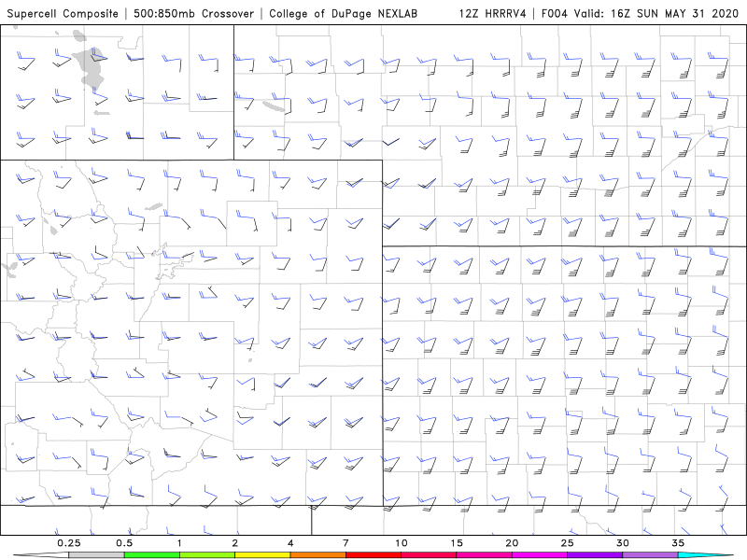The width and height of the screenshot is (747, 560).
Task: Select the cyan above-35 legend arrow
Action: pyautogui.click(x=705, y=555)
